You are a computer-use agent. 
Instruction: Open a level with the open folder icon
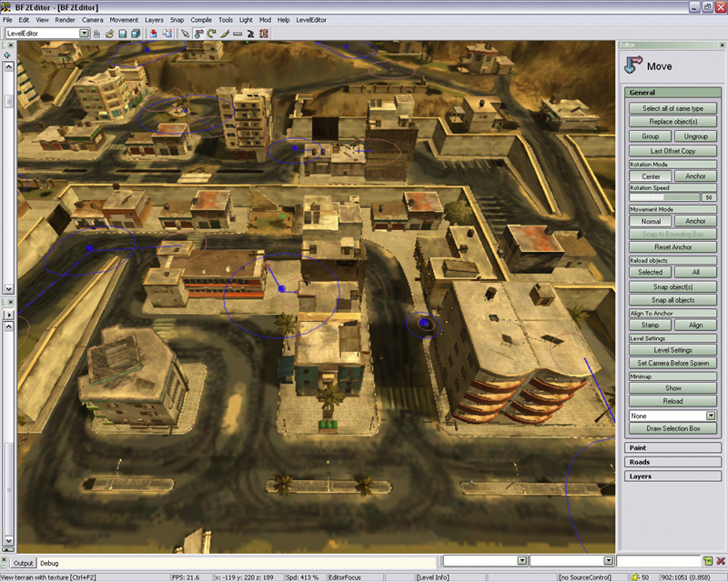[x=109, y=34]
